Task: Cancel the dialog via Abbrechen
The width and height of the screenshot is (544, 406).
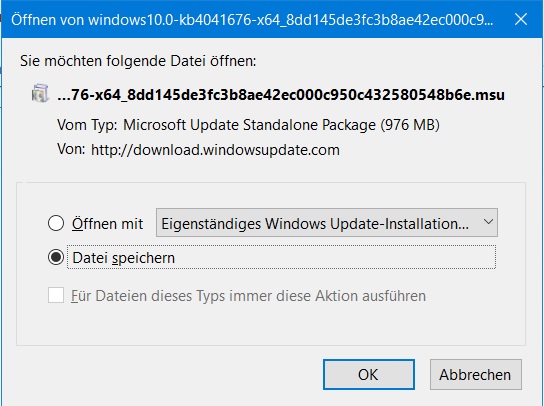Action: pos(475,374)
